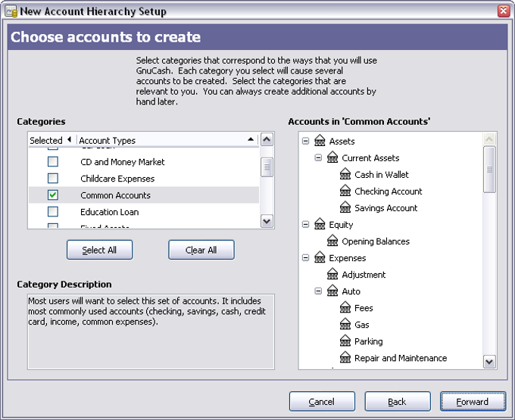Image resolution: width=515 pixels, height=420 pixels.
Task: Click the Auto account bank icon
Action: (x=332, y=291)
